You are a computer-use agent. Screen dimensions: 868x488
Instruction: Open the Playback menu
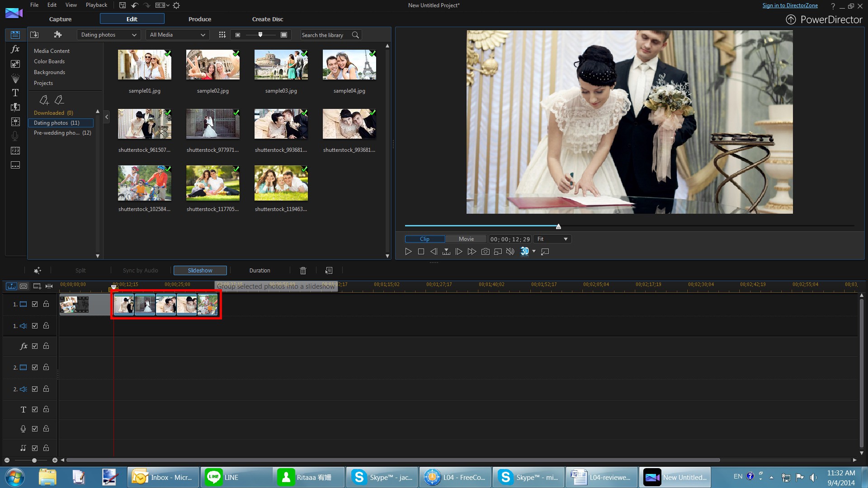tap(96, 5)
